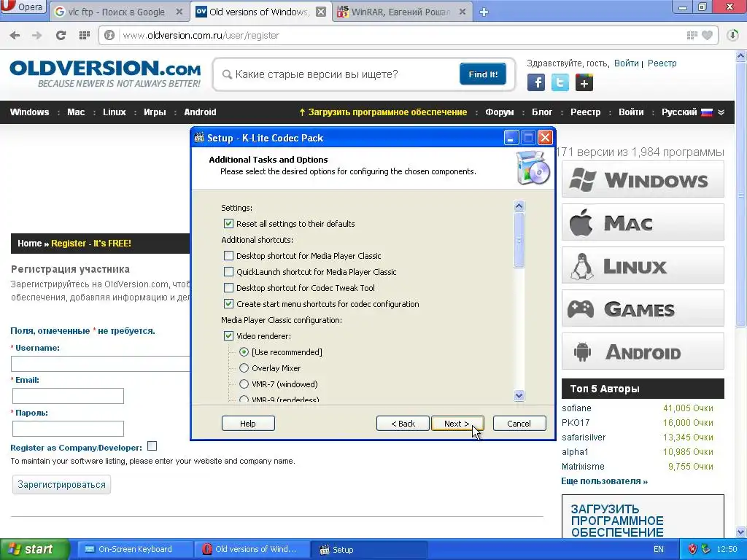This screenshot has height=560, width=747.
Task: Open the Opera menu button
Action: point(23,7)
